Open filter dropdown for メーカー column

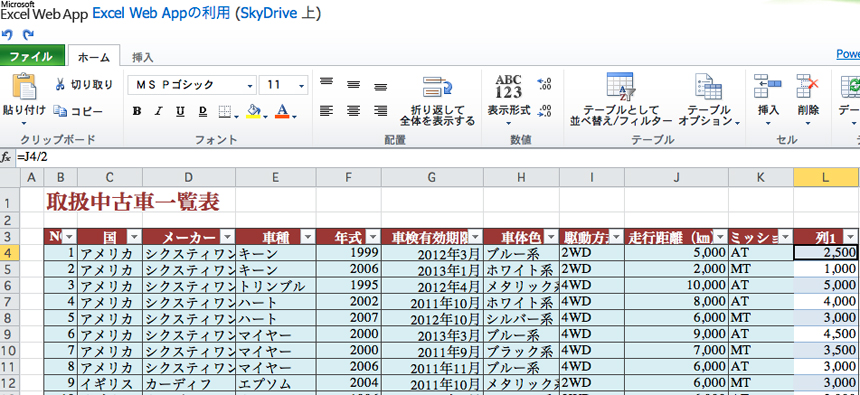point(228,237)
